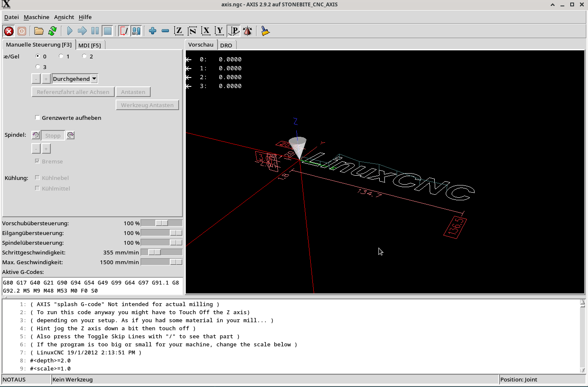Select perspective P view
588x387 pixels.
click(234, 31)
